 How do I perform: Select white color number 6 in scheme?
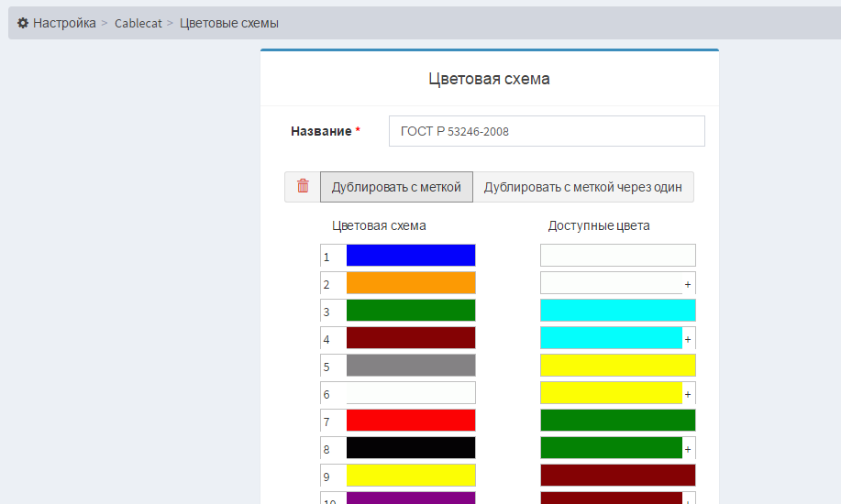click(x=410, y=393)
